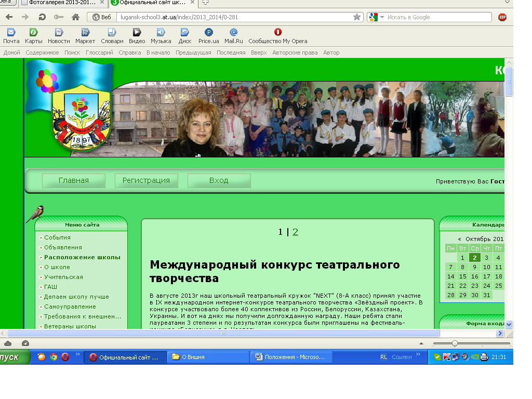
Task: Click the Диск toolbar icon
Action: coord(184,35)
